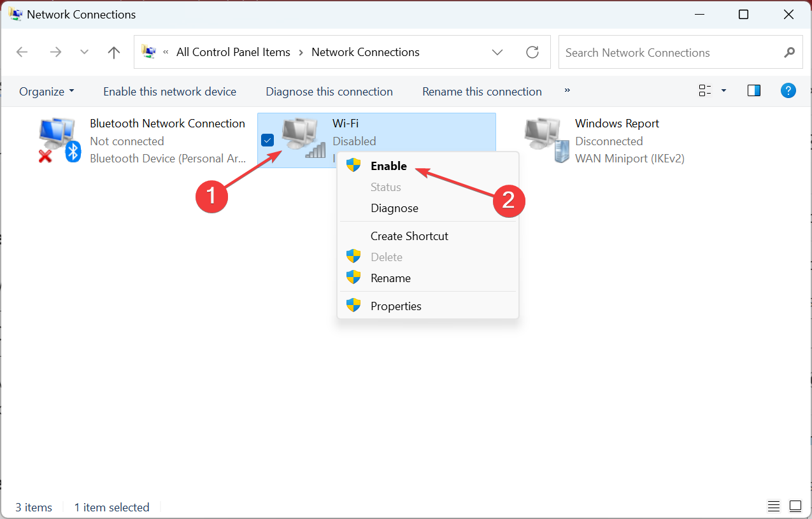Click the address bar control panel icon

pyautogui.click(x=148, y=52)
